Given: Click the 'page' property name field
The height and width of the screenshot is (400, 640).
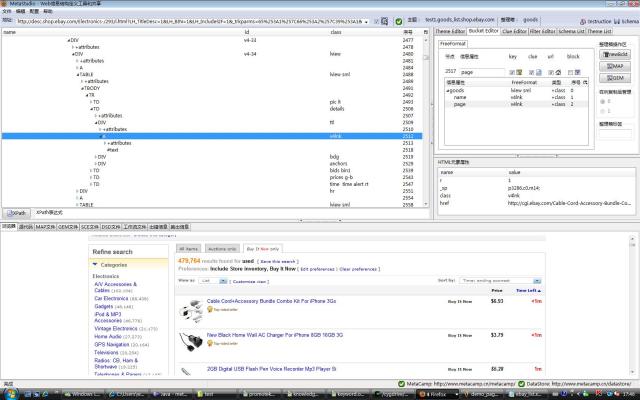Looking at the screenshot, I should click(x=482, y=72).
